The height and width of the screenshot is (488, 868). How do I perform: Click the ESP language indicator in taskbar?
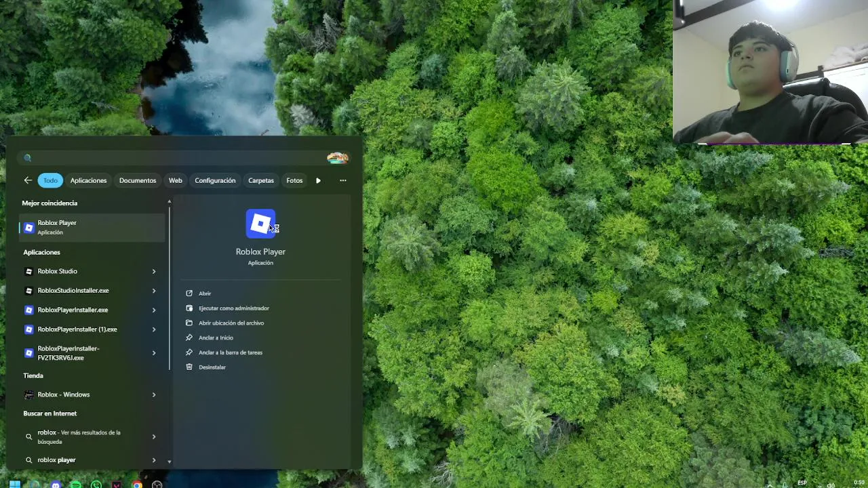click(x=802, y=483)
